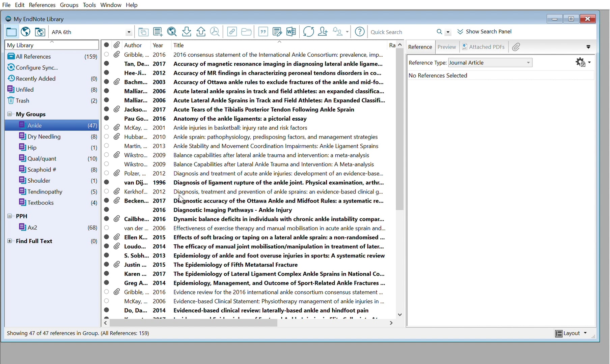This screenshot has width=610, height=364.
Task: Open the Layout dropdown menu
Action: 571,333
